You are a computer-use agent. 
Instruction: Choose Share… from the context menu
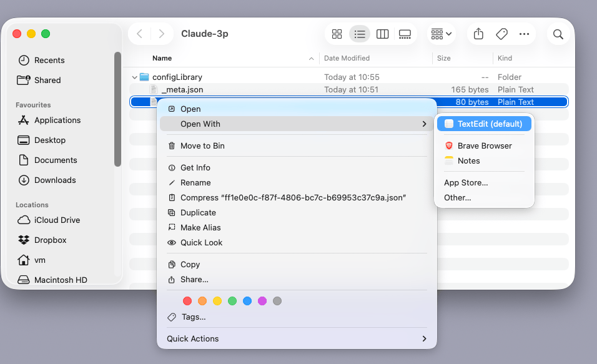click(297, 280)
